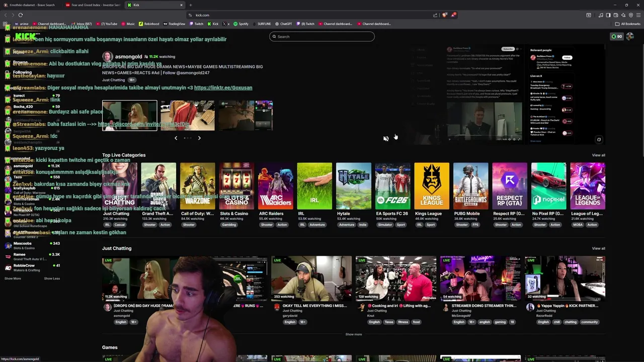Open MsSavageAF stream thumbnail
This screenshot has width=644, height=362.
pyautogui.click(x=480, y=278)
